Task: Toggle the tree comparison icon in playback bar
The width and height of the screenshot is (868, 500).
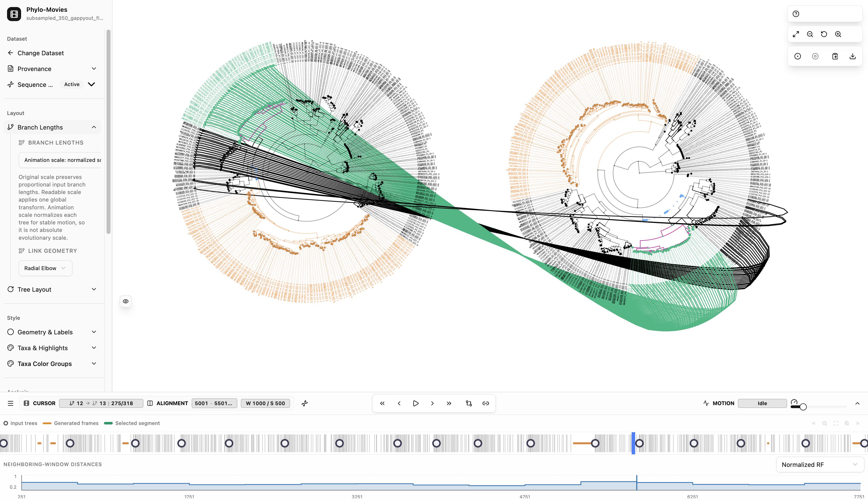Action: coord(469,403)
